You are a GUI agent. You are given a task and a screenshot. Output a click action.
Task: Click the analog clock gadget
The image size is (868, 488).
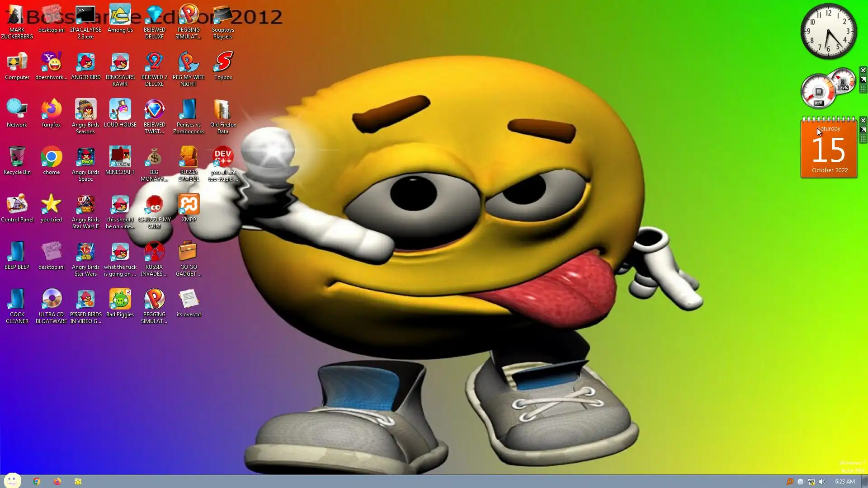(x=828, y=32)
